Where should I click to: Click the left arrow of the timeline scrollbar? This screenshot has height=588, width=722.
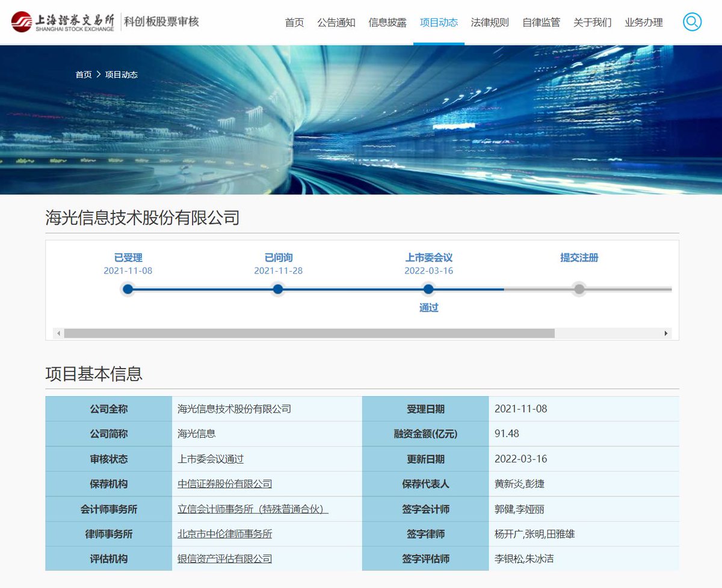pyautogui.click(x=58, y=332)
